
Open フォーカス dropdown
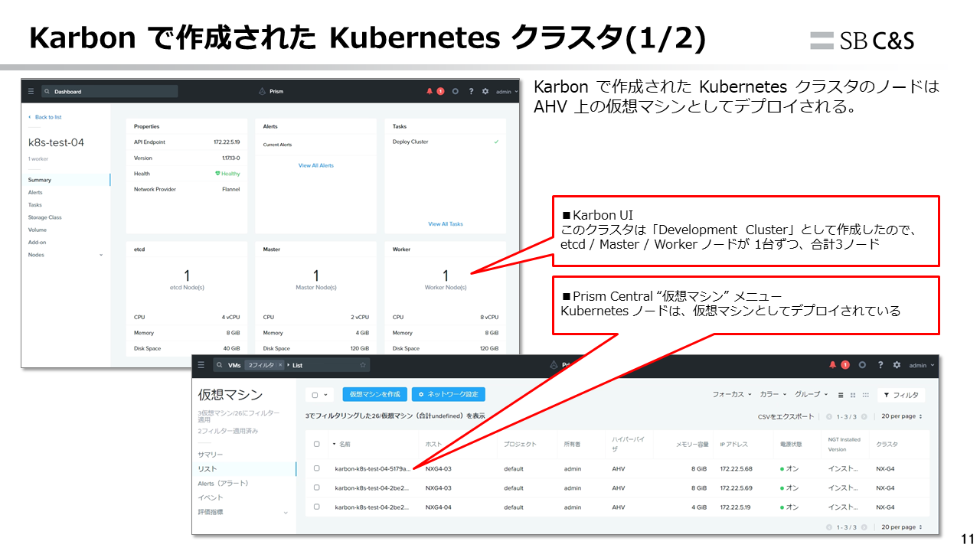(732, 395)
